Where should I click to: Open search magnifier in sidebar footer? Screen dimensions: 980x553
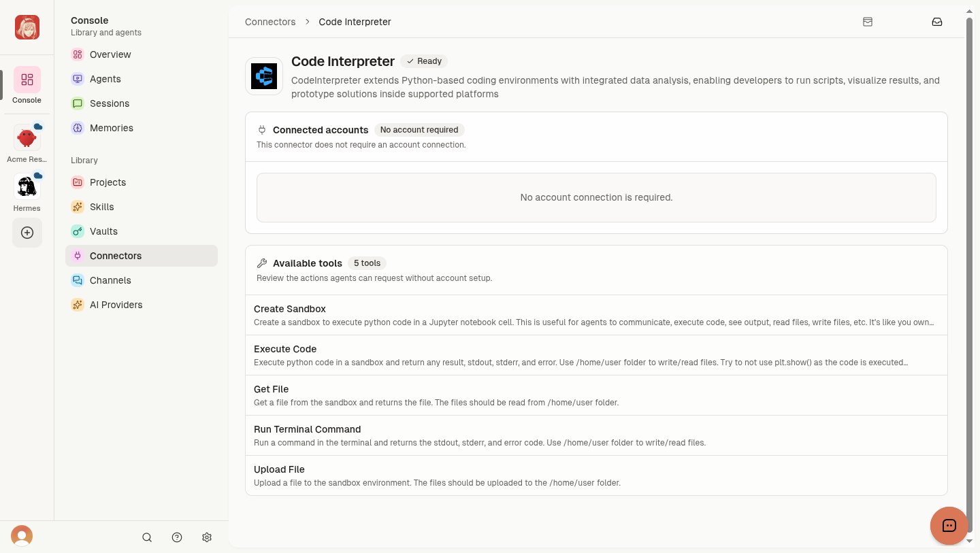147,537
